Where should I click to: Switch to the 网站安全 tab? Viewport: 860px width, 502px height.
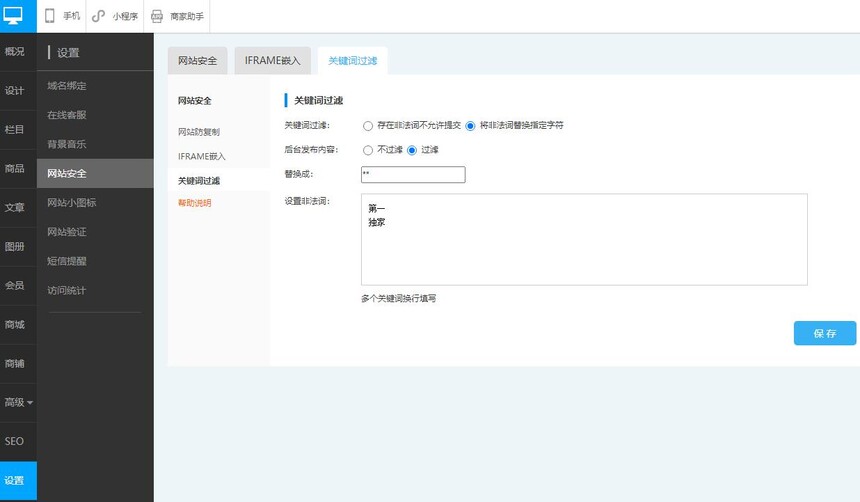click(x=197, y=61)
